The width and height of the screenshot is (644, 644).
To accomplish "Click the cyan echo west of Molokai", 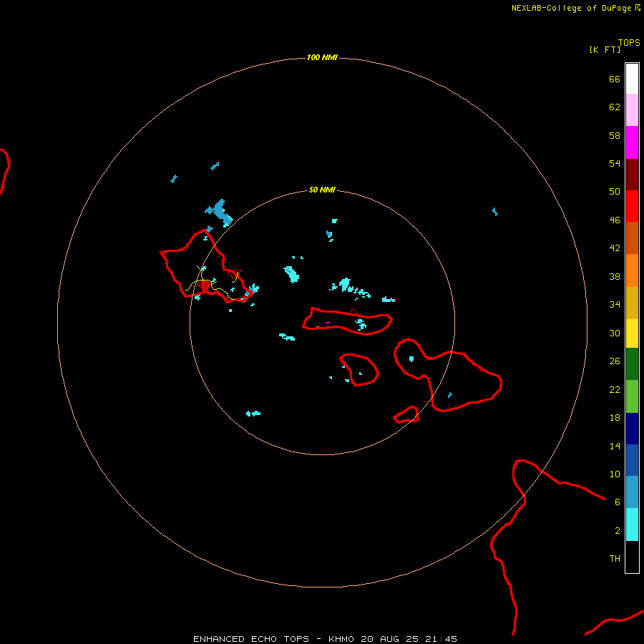I will point(287,337).
